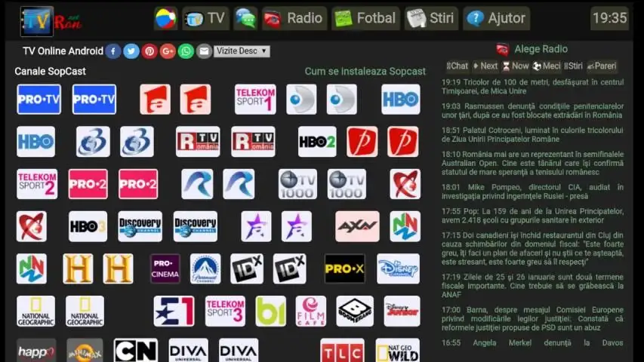Open the PRO X channel

coord(344,268)
